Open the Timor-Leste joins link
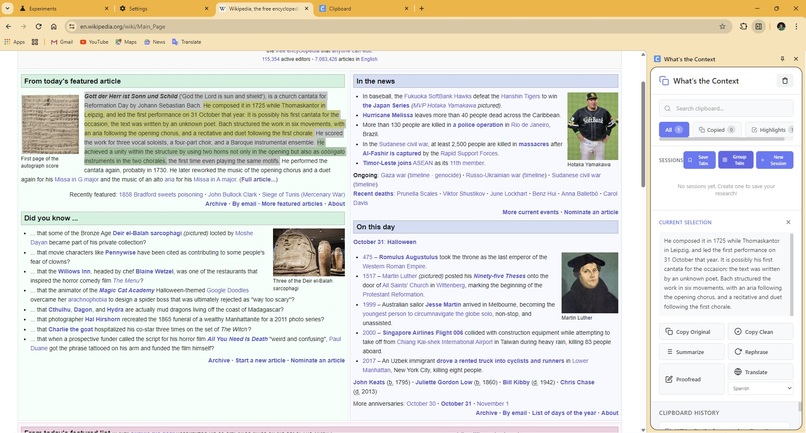Screen dimensions: 806x433 click(387, 163)
